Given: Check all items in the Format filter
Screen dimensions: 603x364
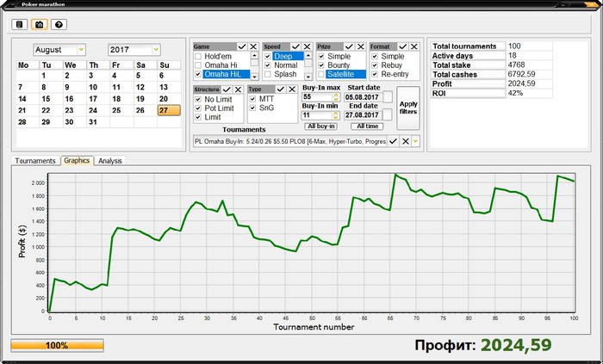Looking at the screenshot, I should (402, 46).
